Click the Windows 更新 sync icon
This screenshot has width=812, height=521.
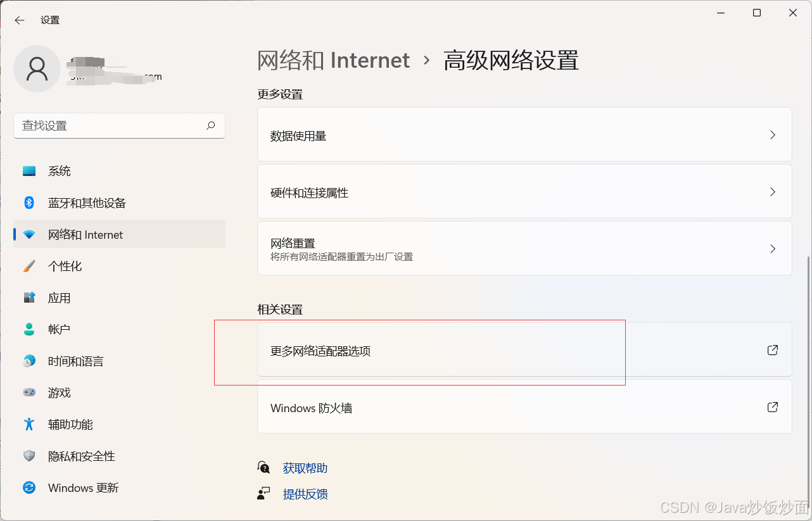pyautogui.click(x=29, y=487)
